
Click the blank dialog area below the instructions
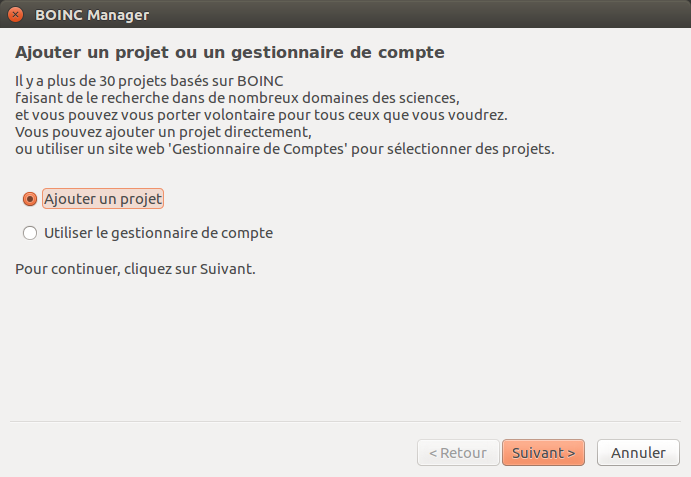(345, 345)
